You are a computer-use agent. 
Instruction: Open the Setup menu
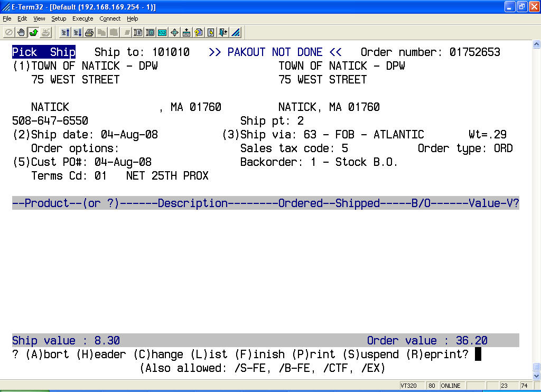tap(59, 18)
